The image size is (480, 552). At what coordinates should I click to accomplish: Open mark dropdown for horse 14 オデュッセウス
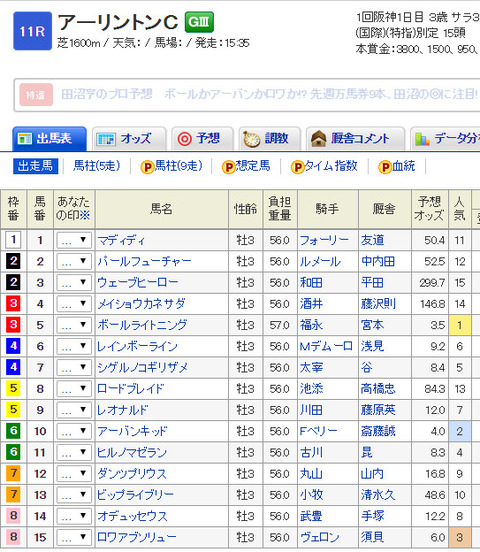coord(74,516)
